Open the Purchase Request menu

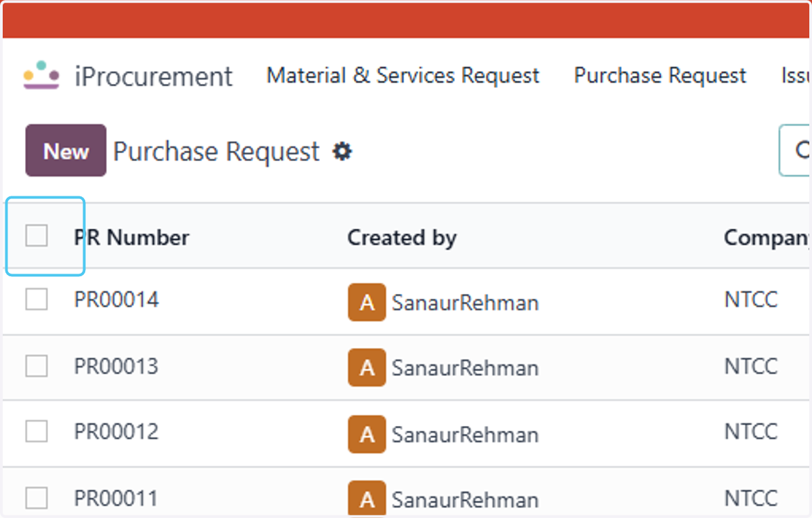click(660, 75)
